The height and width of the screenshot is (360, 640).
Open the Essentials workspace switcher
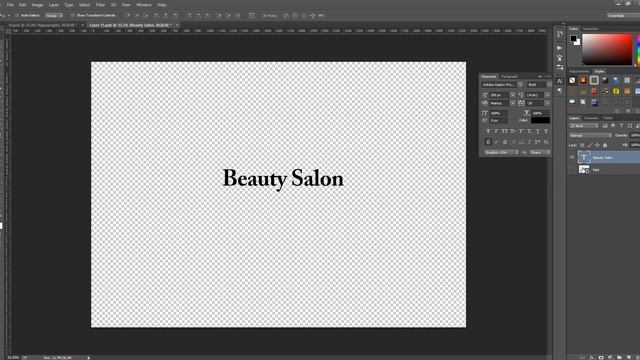pyautogui.click(x=623, y=16)
